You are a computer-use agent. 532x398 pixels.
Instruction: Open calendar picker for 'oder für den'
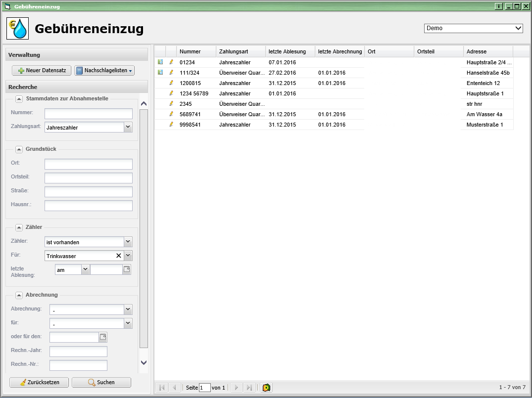pos(103,337)
